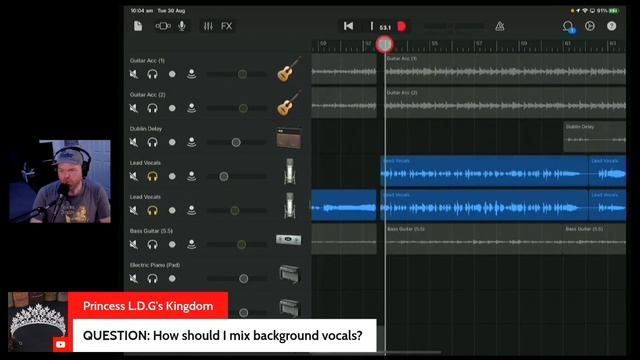The image size is (640, 360).
Task: Toggle input monitoring on Guitar Acc (2)
Action: (x=191, y=108)
